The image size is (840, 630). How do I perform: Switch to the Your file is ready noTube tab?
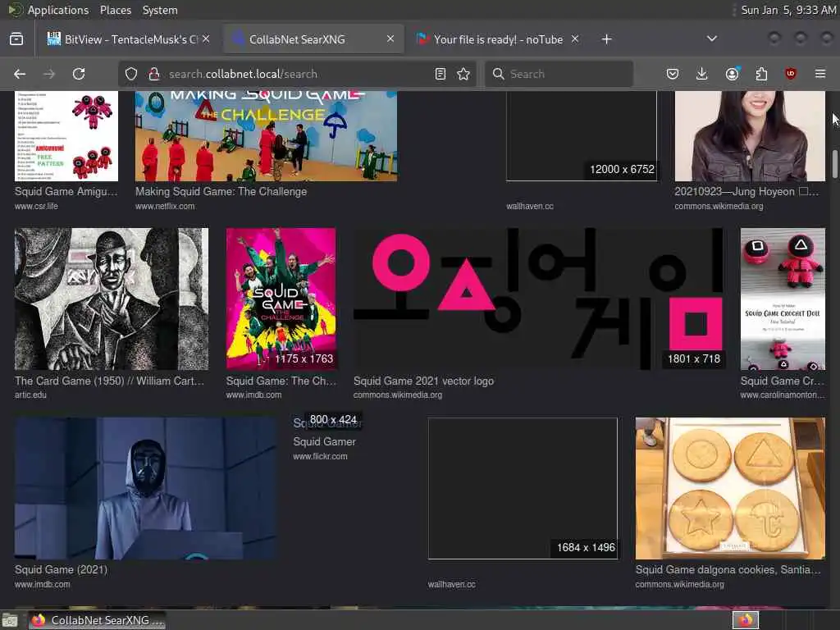tap(498, 39)
